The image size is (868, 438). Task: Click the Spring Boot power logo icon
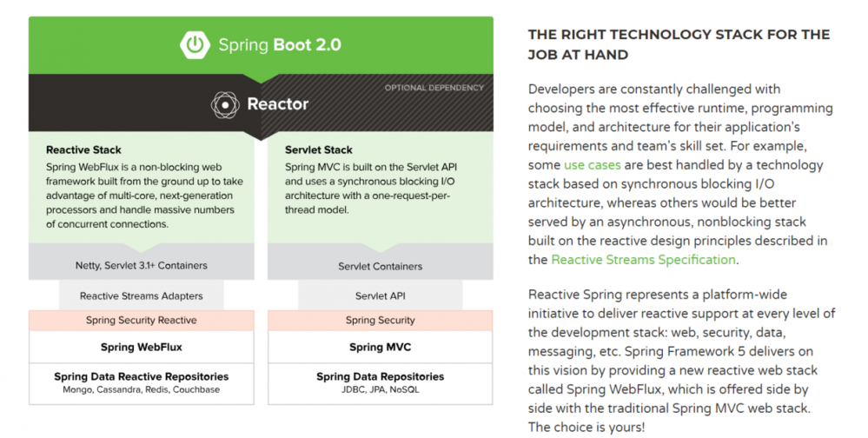[x=195, y=44]
